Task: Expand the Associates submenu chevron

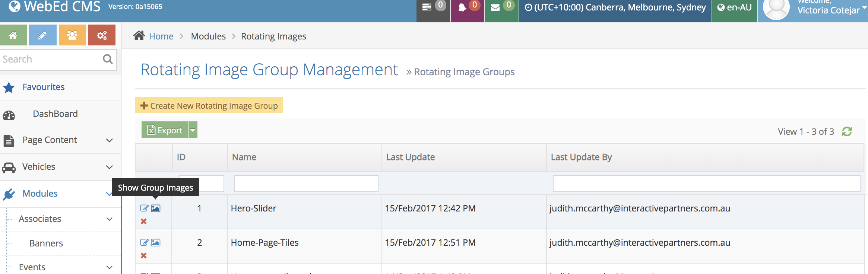Action: pos(109,219)
